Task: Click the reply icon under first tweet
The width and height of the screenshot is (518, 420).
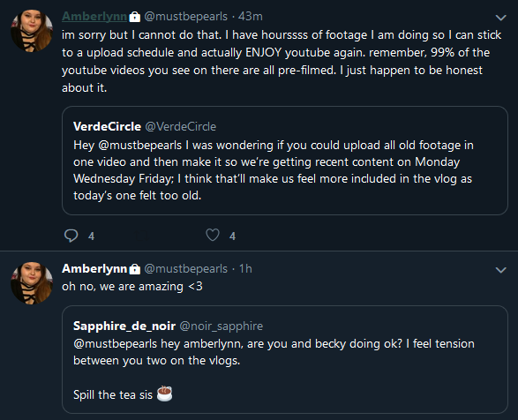Action: (71, 236)
